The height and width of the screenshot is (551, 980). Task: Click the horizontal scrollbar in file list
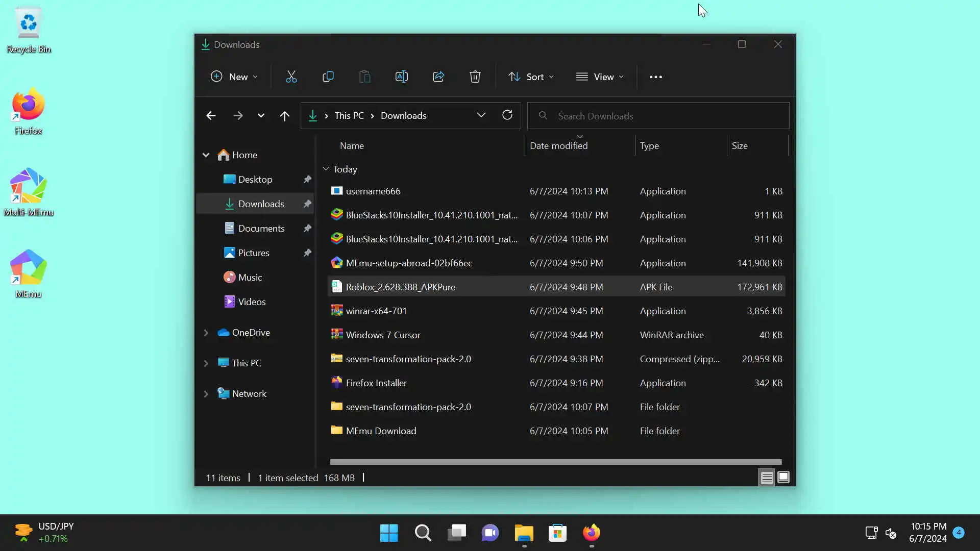point(555,462)
